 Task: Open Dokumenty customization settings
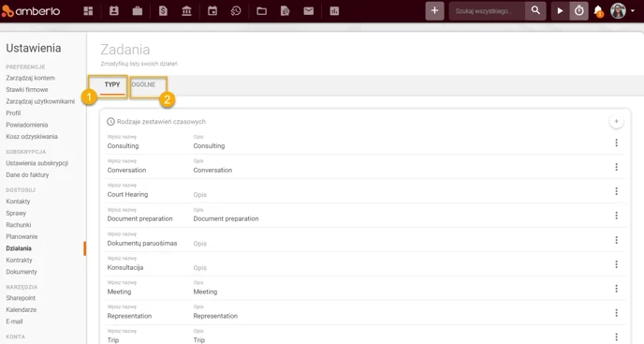(x=22, y=272)
